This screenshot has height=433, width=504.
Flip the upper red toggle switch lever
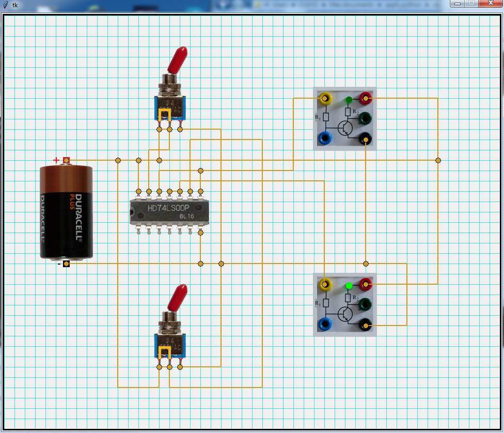pyautogui.click(x=178, y=58)
